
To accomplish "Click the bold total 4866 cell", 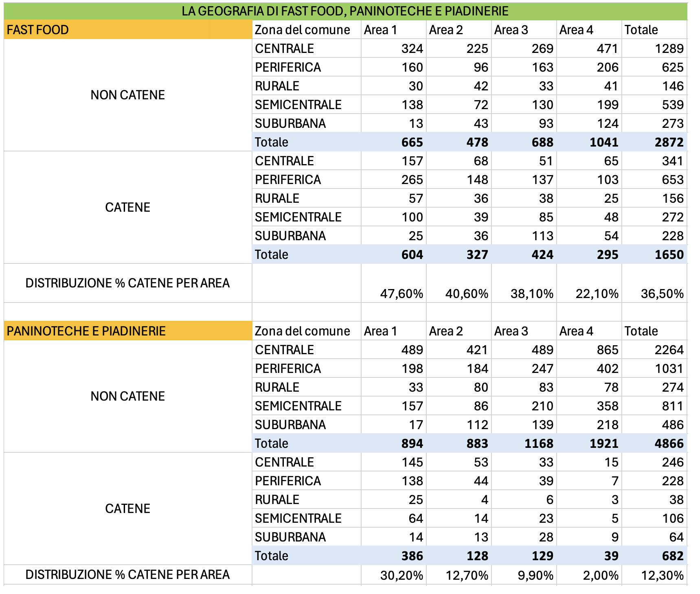I will (x=654, y=443).
